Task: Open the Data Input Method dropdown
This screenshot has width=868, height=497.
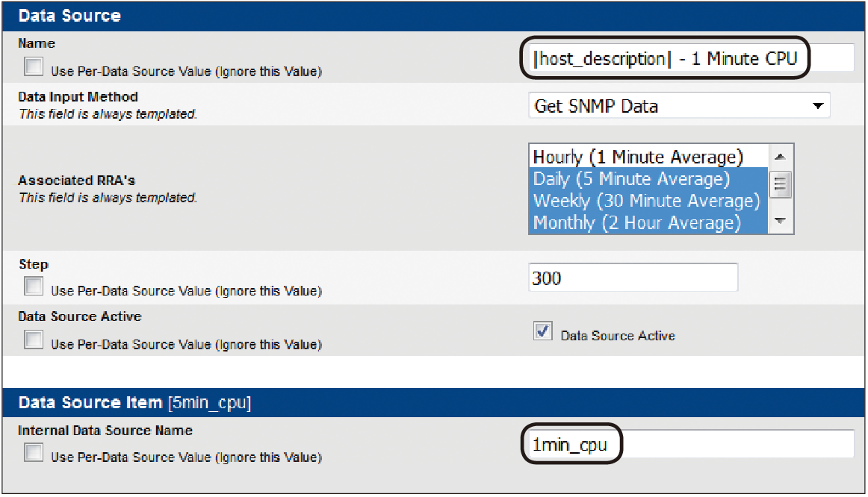Action: [x=679, y=105]
